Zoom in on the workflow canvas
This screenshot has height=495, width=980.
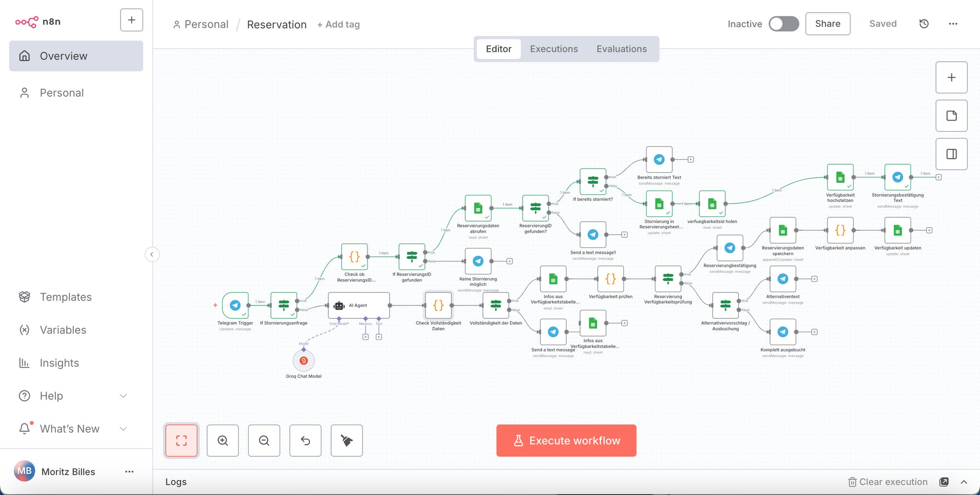point(223,440)
